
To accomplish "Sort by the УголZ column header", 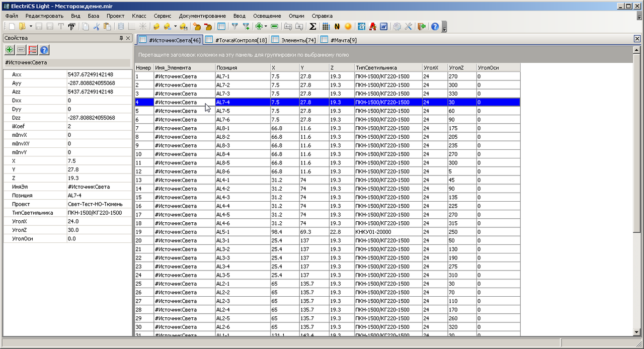I will coord(461,67).
